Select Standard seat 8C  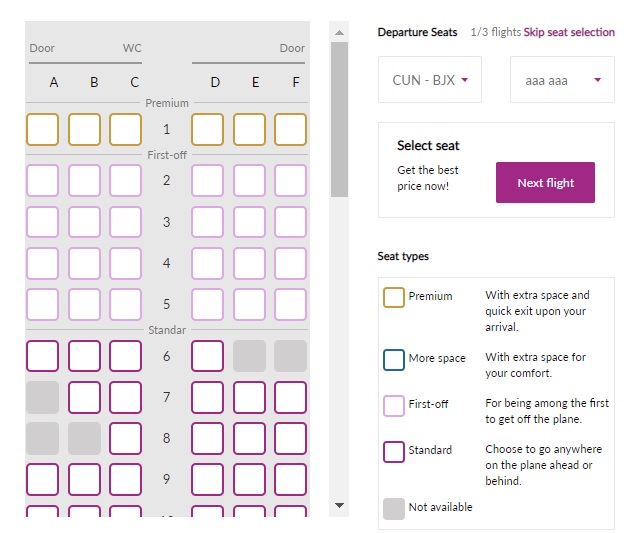click(x=126, y=439)
